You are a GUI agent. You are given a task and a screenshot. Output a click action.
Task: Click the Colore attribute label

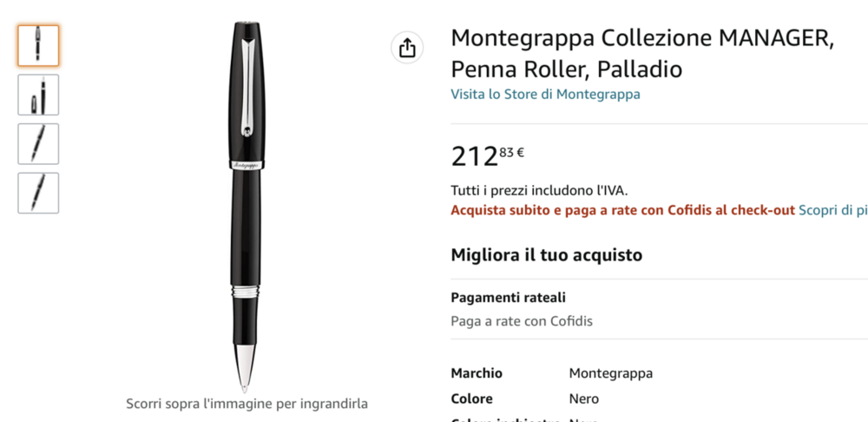(x=471, y=399)
